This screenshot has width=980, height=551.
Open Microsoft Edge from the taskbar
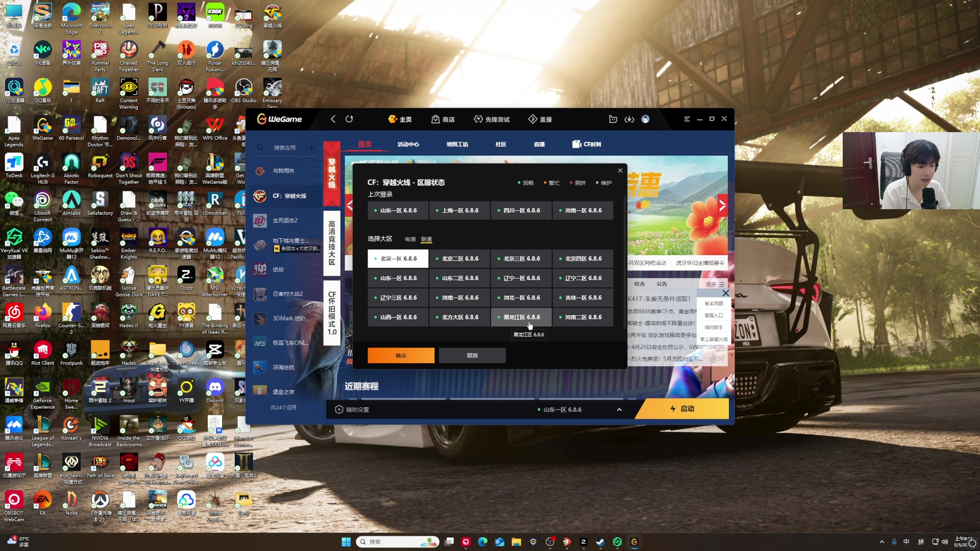pyautogui.click(x=483, y=542)
